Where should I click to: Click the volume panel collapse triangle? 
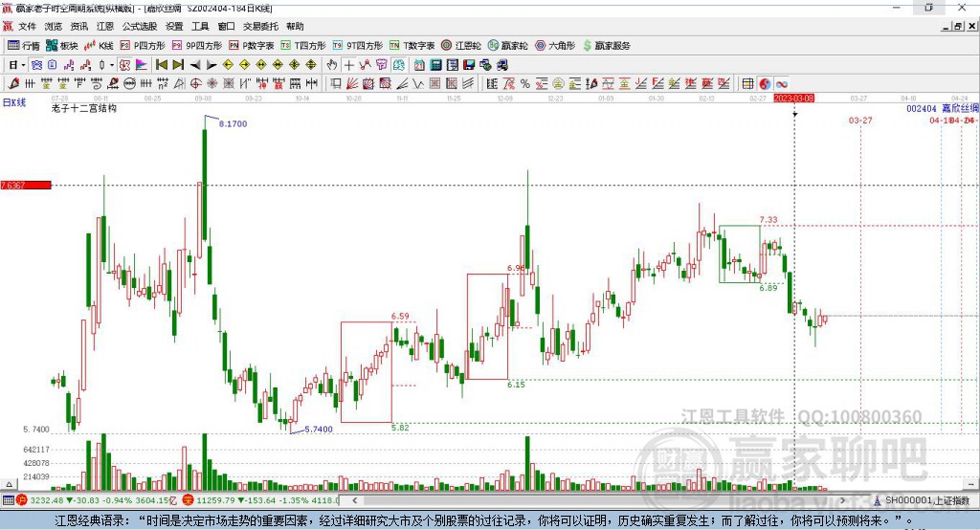pos(9,484)
